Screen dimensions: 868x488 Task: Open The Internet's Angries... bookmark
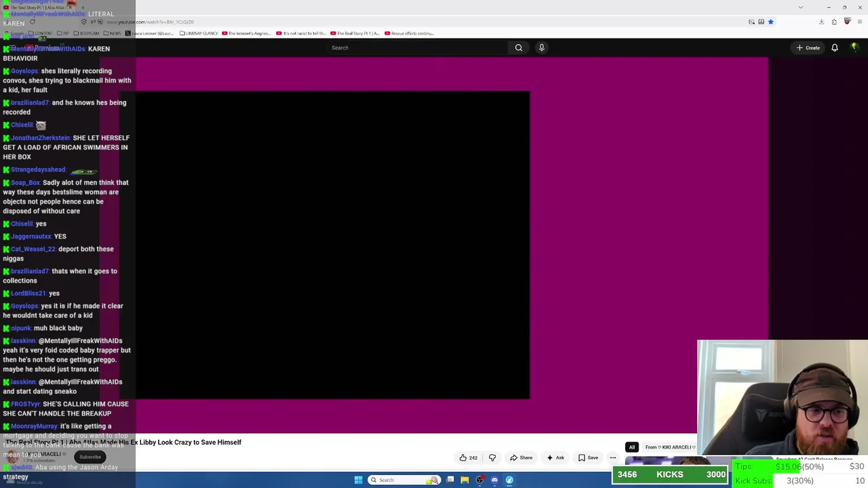pos(247,33)
